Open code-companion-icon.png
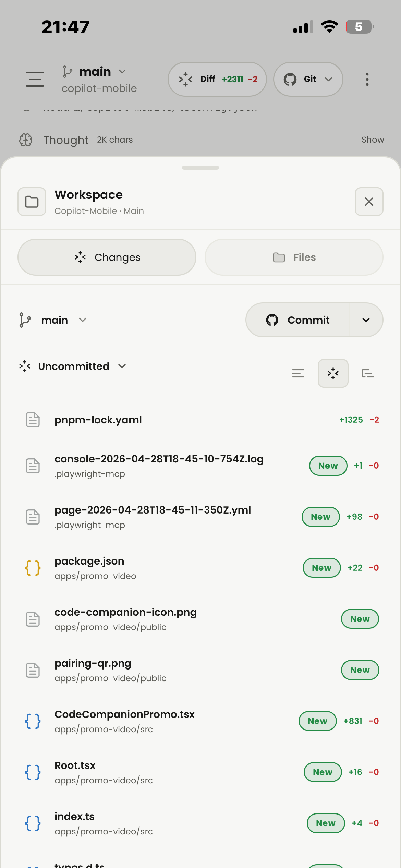This screenshot has width=401, height=868. click(200, 619)
